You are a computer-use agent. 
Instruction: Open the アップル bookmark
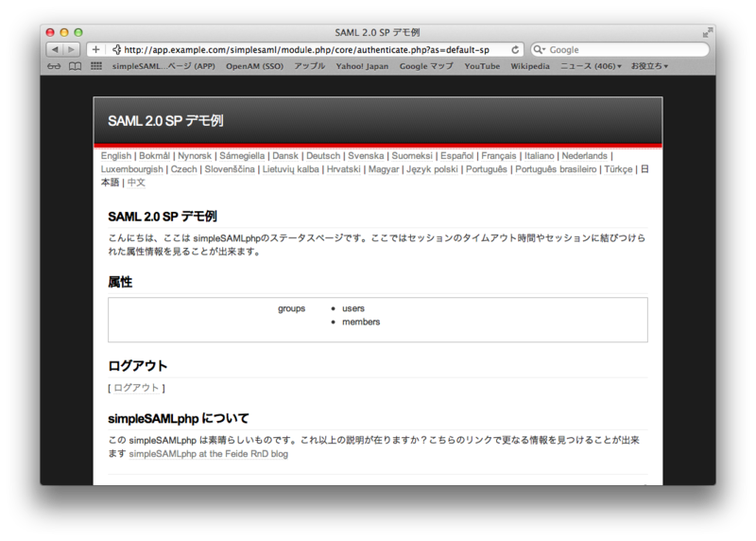point(310,66)
